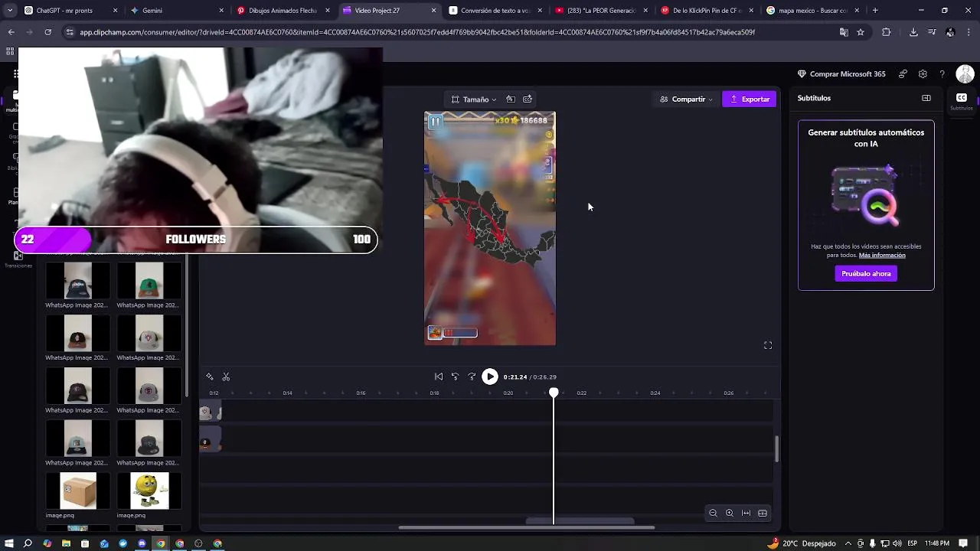Open Clipchamp settings gear
This screenshot has width=980, height=551.
[923, 74]
